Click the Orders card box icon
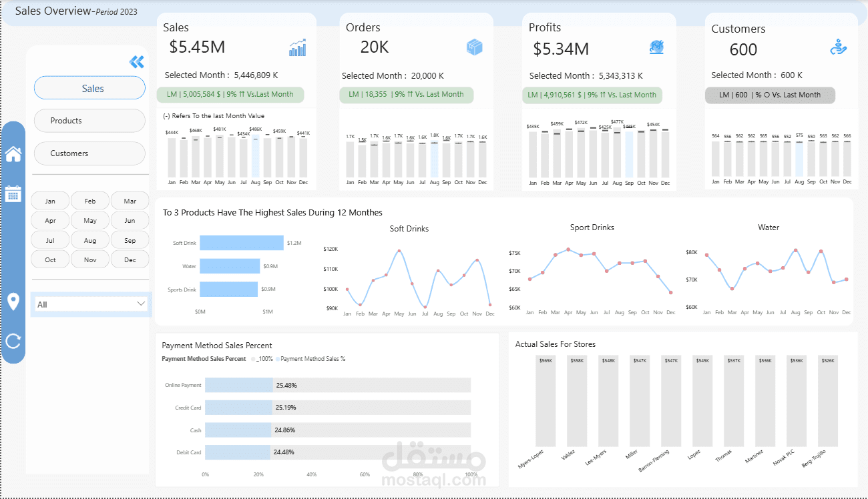Viewport: 868px width, 499px height. pyautogui.click(x=475, y=47)
